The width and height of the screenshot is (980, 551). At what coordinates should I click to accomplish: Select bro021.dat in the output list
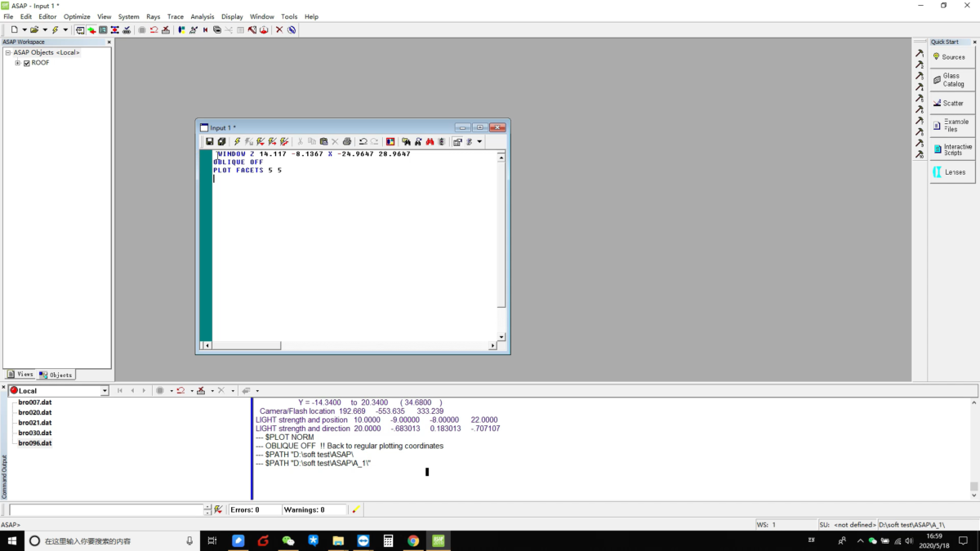[x=35, y=423]
